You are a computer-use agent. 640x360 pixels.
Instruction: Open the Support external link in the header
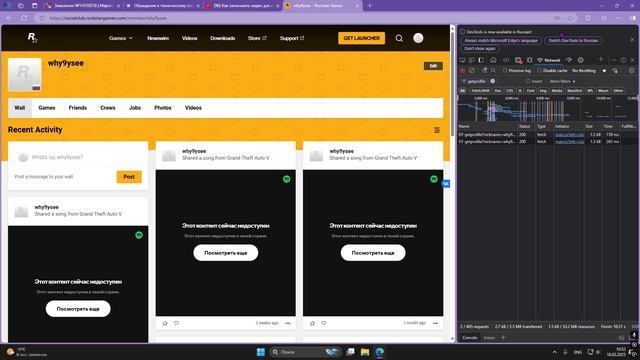[x=292, y=38]
